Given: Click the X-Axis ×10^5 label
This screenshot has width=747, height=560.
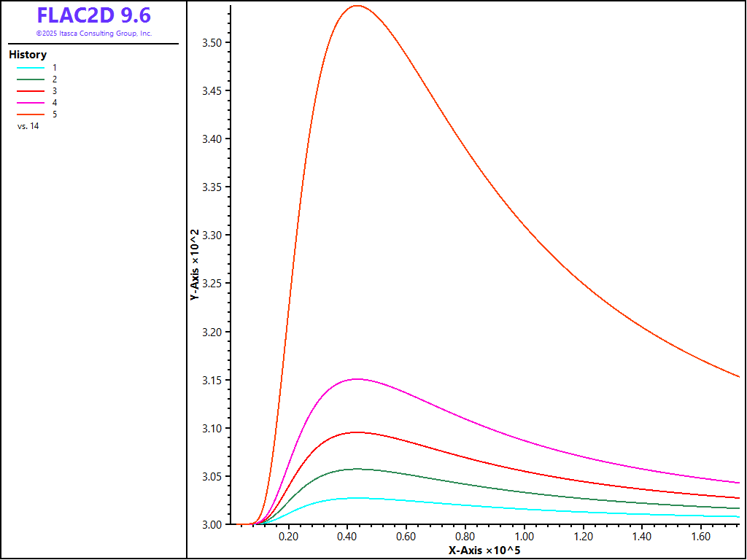Looking at the screenshot, I should tap(484, 550).
